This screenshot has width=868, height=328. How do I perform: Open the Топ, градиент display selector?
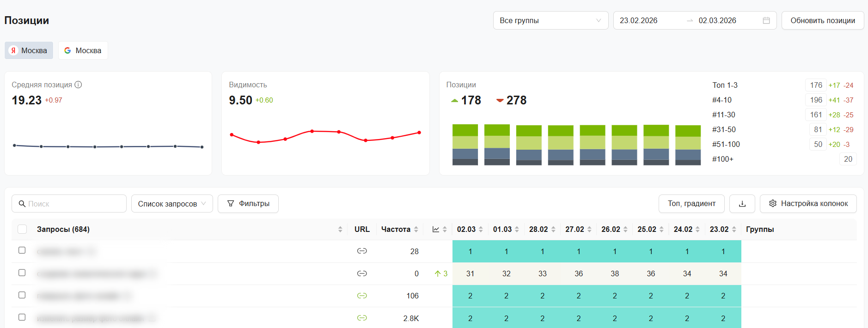691,204
